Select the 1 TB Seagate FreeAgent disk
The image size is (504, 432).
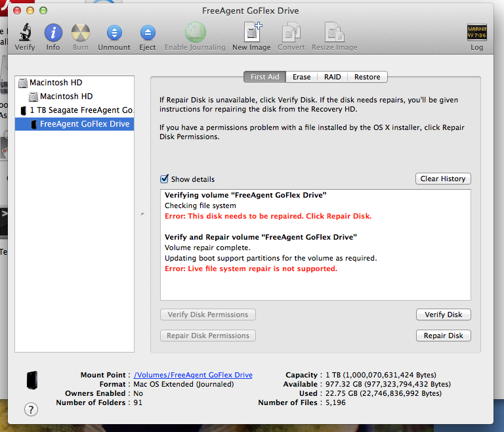[74, 110]
